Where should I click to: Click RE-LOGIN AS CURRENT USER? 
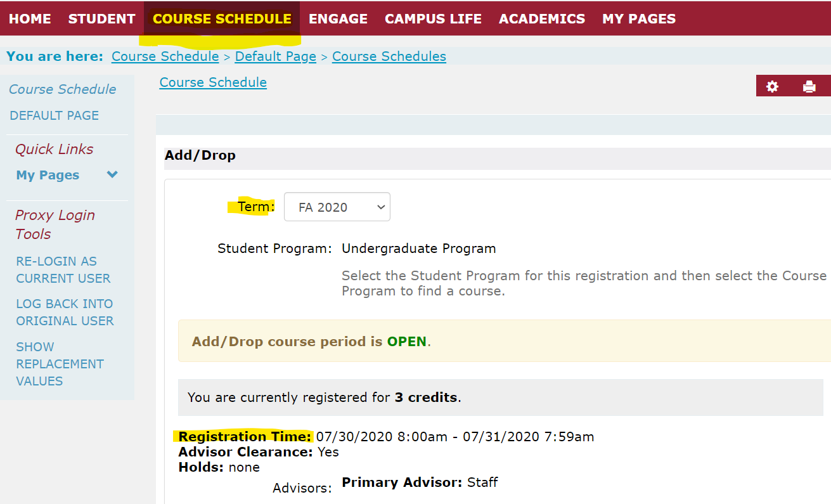[x=63, y=269]
